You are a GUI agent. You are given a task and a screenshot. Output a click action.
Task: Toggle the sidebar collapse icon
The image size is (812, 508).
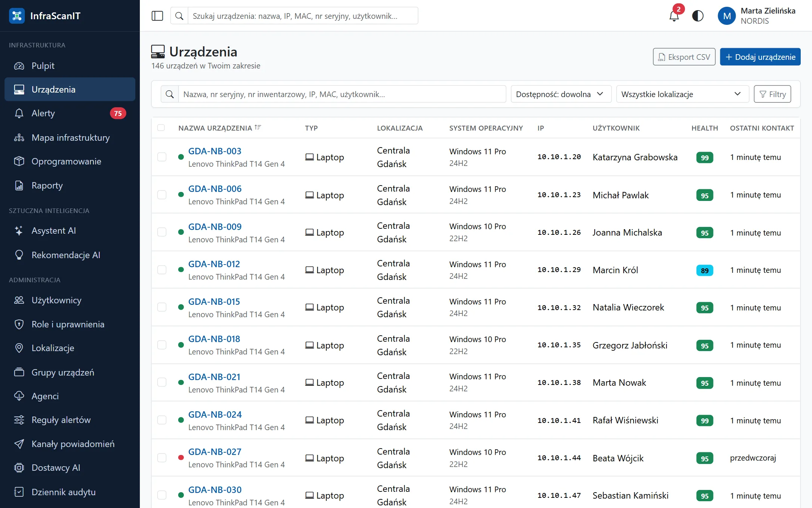[x=157, y=16]
